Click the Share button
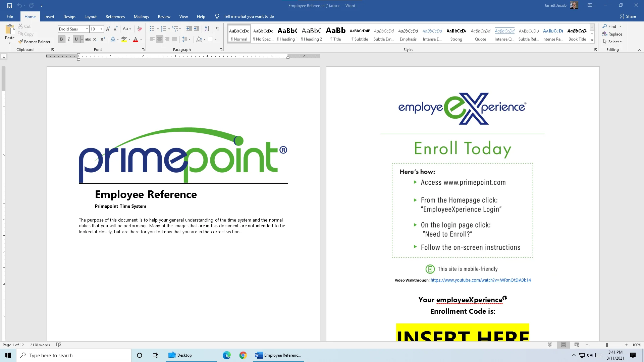Image resolution: width=644 pixels, height=362 pixels. [x=628, y=16]
